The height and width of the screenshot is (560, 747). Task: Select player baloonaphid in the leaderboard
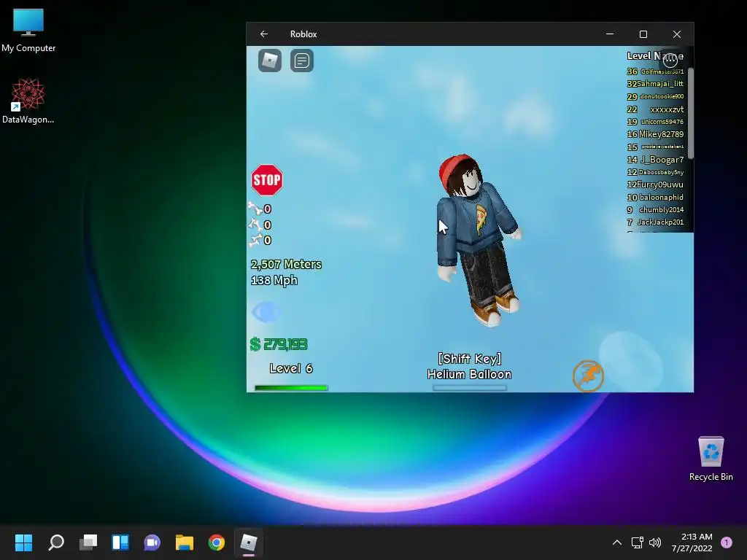(x=661, y=197)
